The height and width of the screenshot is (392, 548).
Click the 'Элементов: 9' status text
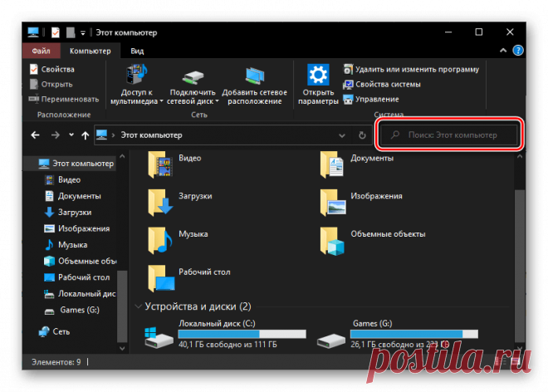tap(56, 362)
